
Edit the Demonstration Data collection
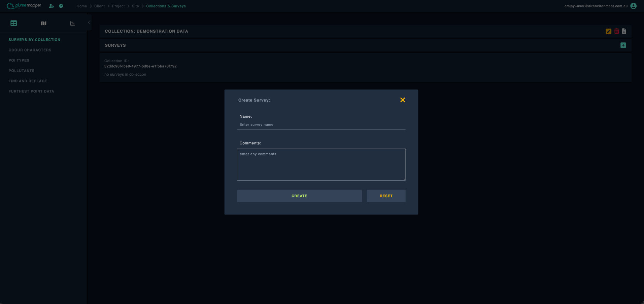pos(608,31)
